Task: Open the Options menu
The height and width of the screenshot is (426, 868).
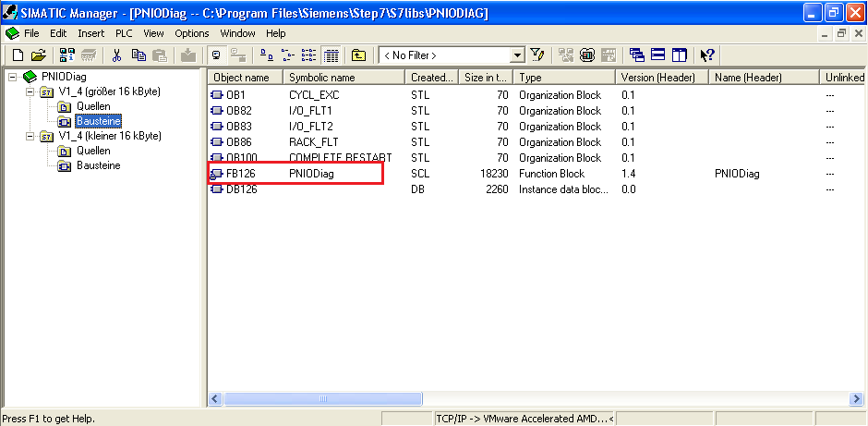Action: pyautogui.click(x=191, y=33)
